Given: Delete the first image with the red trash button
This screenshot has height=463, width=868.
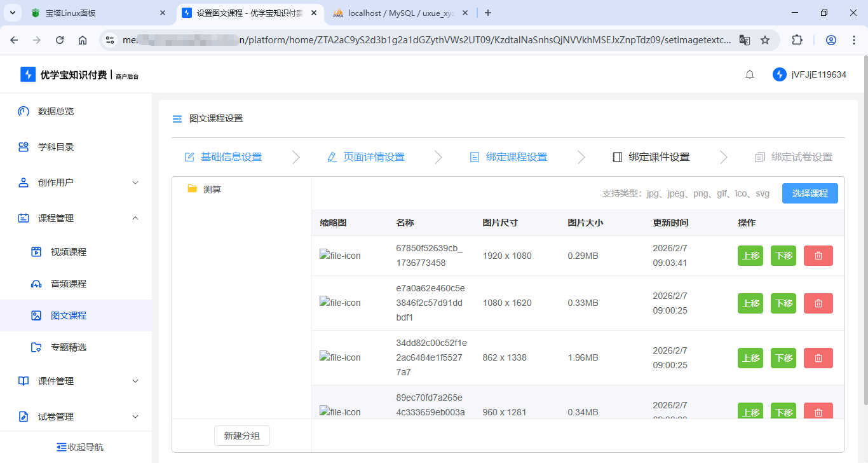Looking at the screenshot, I should pyautogui.click(x=818, y=255).
